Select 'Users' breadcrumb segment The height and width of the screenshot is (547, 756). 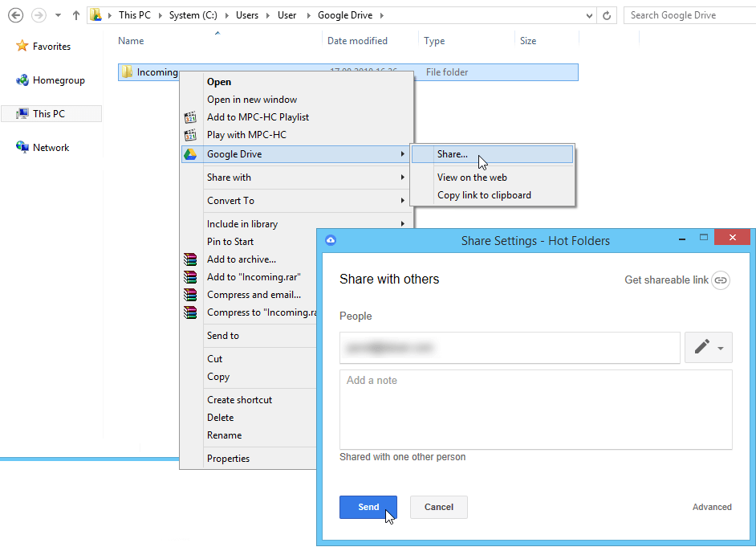click(x=247, y=15)
